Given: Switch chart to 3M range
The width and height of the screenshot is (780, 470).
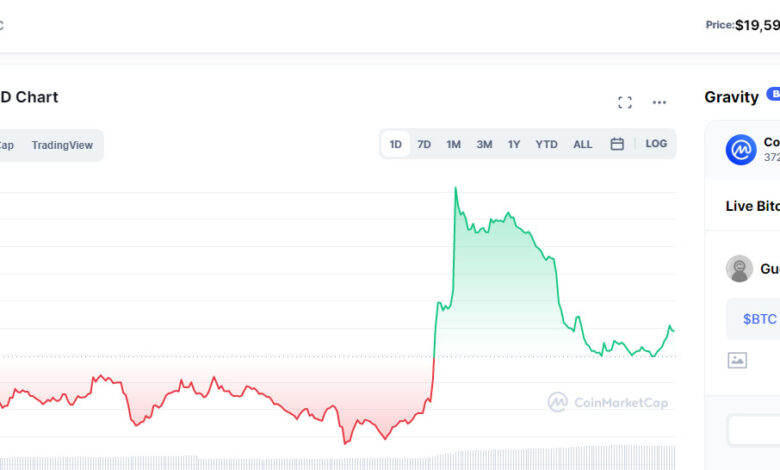Looking at the screenshot, I should (x=484, y=144).
